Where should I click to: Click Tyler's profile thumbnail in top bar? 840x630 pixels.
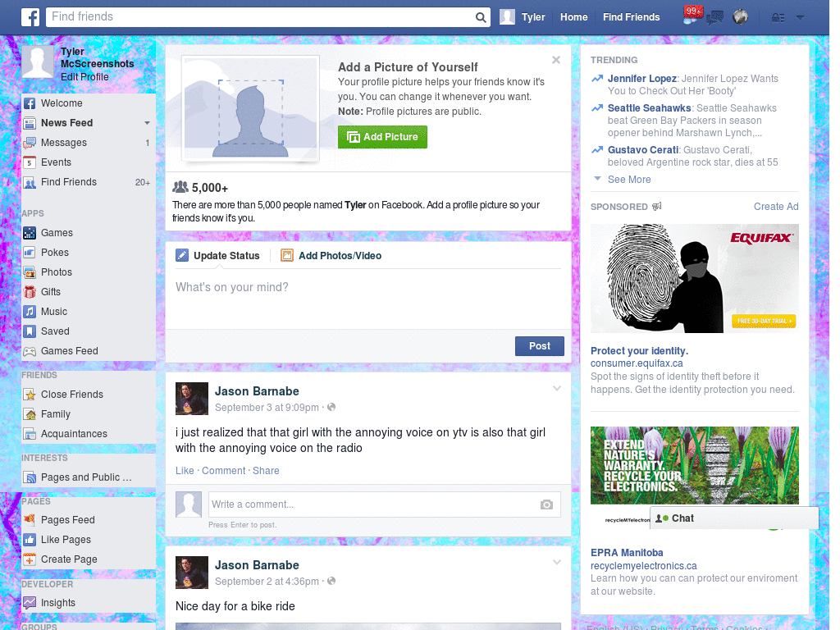[507, 17]
